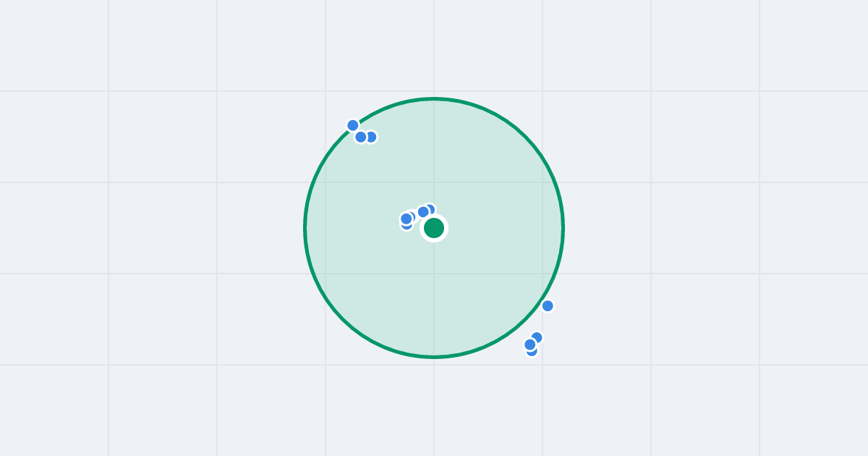
Task: Click the front dot of the lower-right cluster
Action: coord(530,345)
